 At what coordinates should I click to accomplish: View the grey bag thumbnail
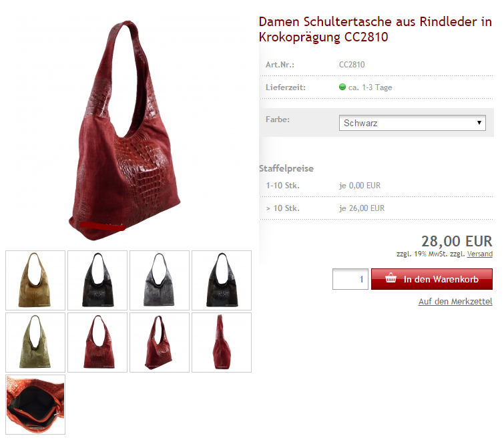click(160, 280)
